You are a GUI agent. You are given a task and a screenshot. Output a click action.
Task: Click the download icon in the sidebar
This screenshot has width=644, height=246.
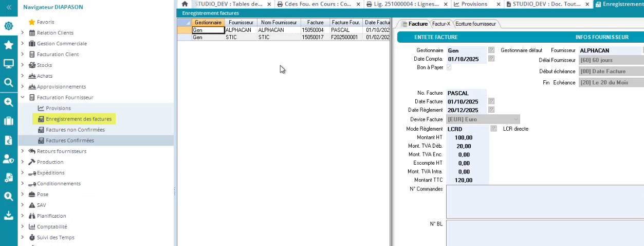point(9,215)
